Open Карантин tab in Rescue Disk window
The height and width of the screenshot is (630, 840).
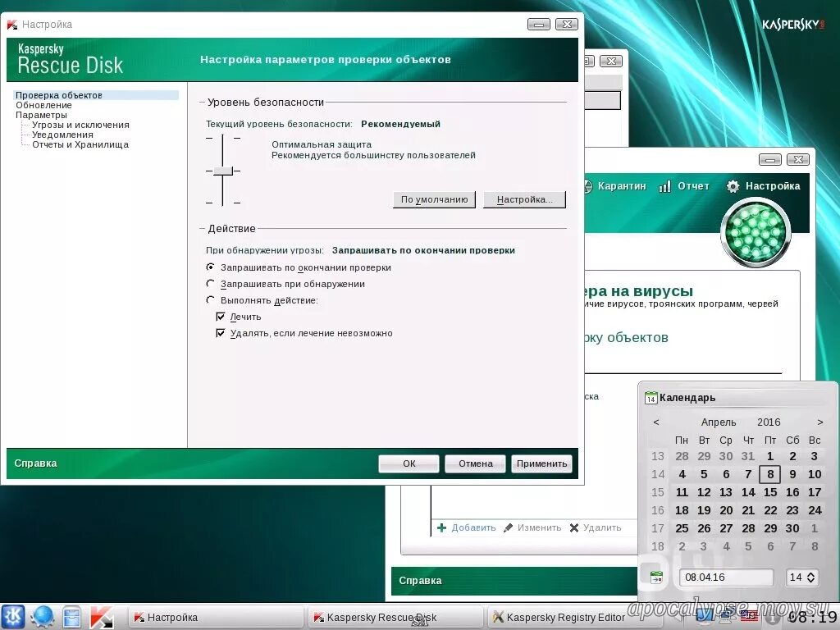pyautogui.click(x=622, y=186)
